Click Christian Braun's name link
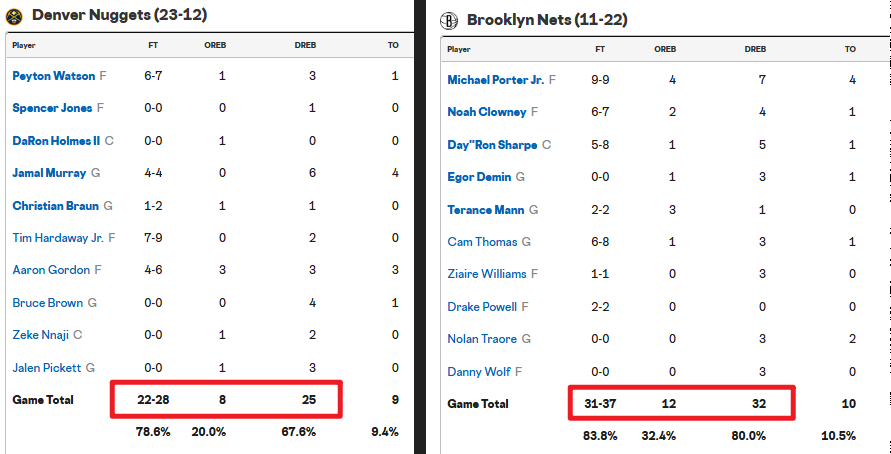 pyautogui.click(x=55, y=206)
